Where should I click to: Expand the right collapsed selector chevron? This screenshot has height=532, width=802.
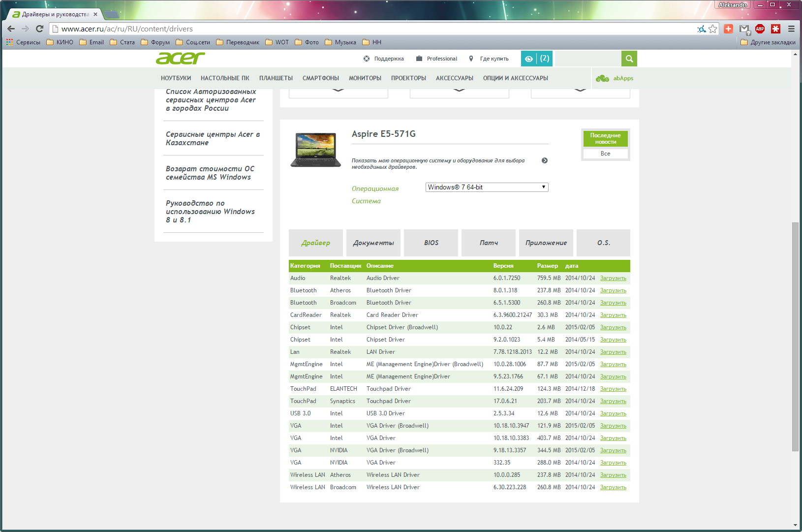coord(580,90)
